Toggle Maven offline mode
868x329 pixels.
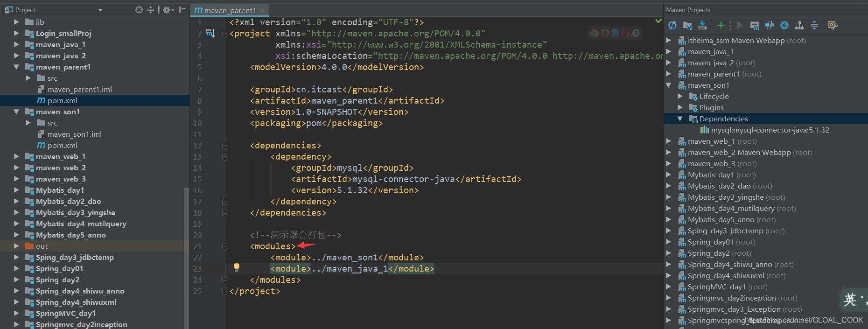point(770,25)
